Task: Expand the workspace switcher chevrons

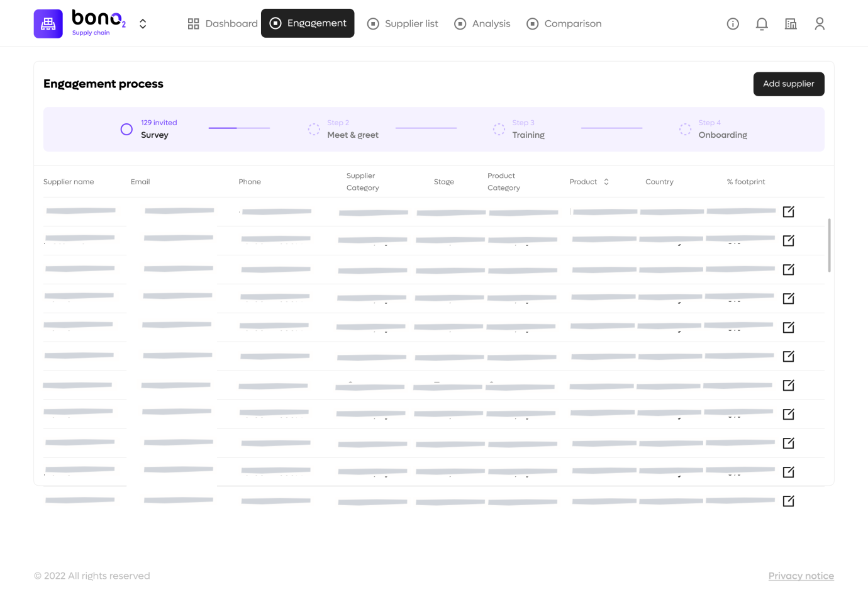Action: (x=143, y=24)
